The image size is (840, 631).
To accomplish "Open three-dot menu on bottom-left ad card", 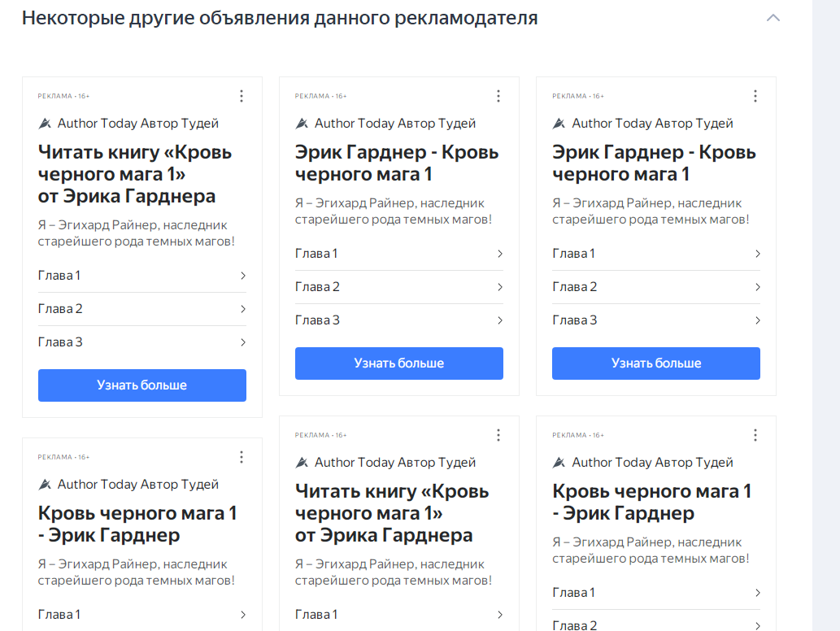I will [242, 457].
